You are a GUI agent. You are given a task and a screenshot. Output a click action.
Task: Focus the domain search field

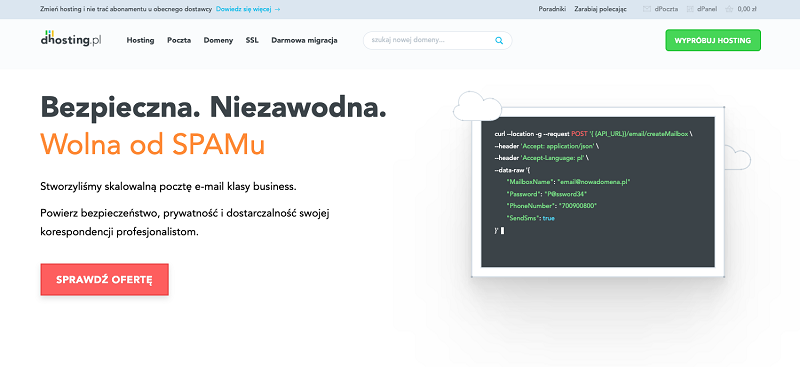point(437,40)
